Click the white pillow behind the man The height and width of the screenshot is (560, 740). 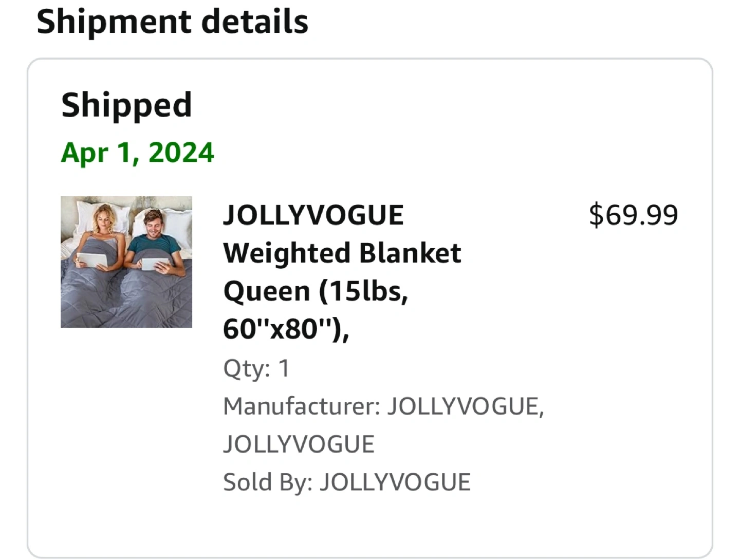tap(177, 218)
